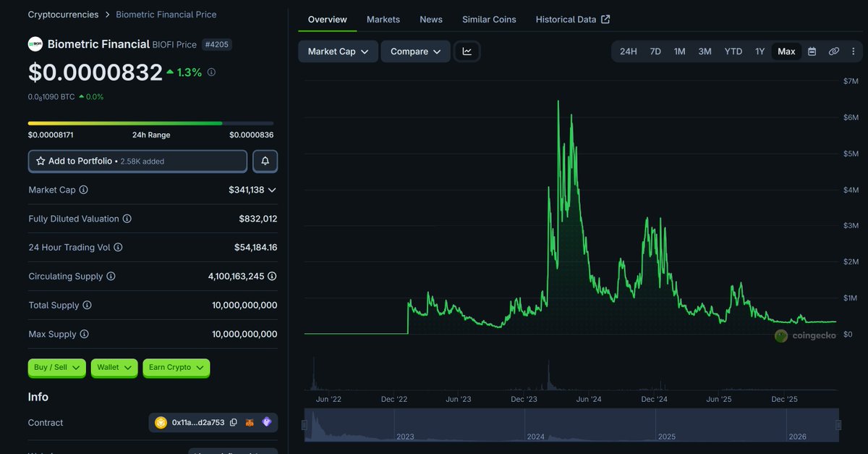Click the BNB chain icon in contract row
The width and height of the screenshot is (868, 454).
tap(161, 423)
